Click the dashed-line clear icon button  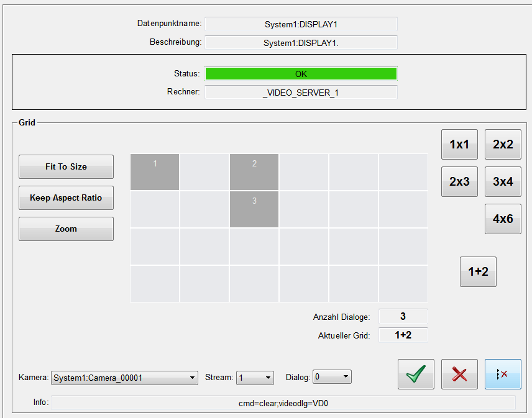503,375
